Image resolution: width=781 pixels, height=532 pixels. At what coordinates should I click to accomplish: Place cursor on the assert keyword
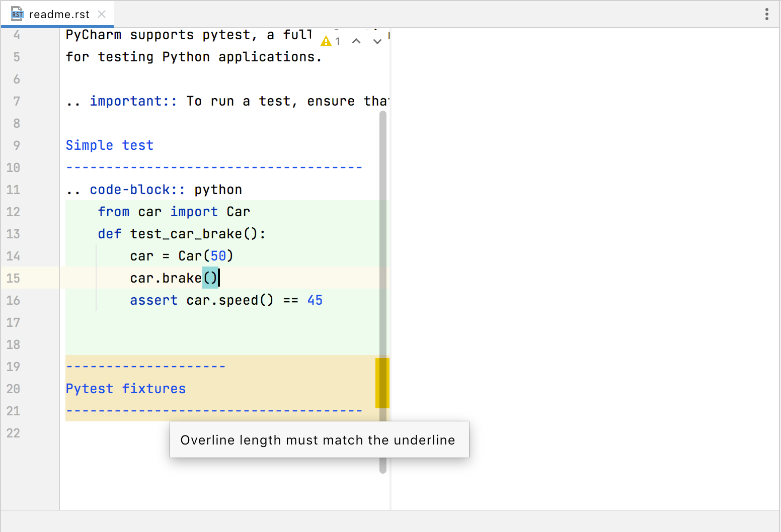[x=153, y=300]
